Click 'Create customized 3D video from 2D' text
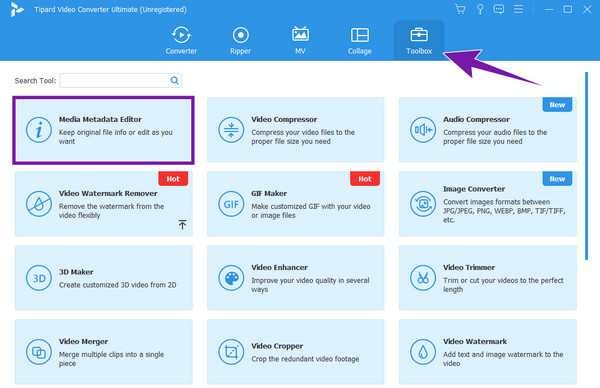600x388 pixels. coord(117,285)
